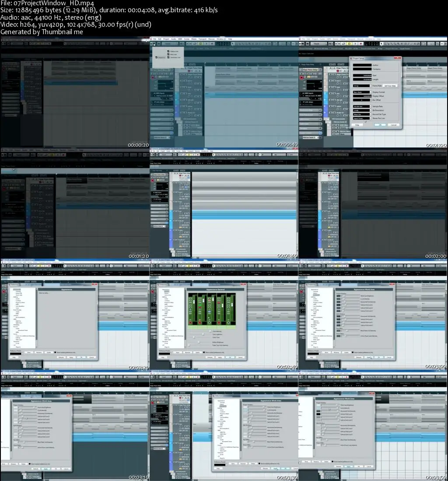Toggle Info Line checkbox in 00:00:40 frame
Screen dimensions: 448x481
pyautogui.click(x=168, y=54)
